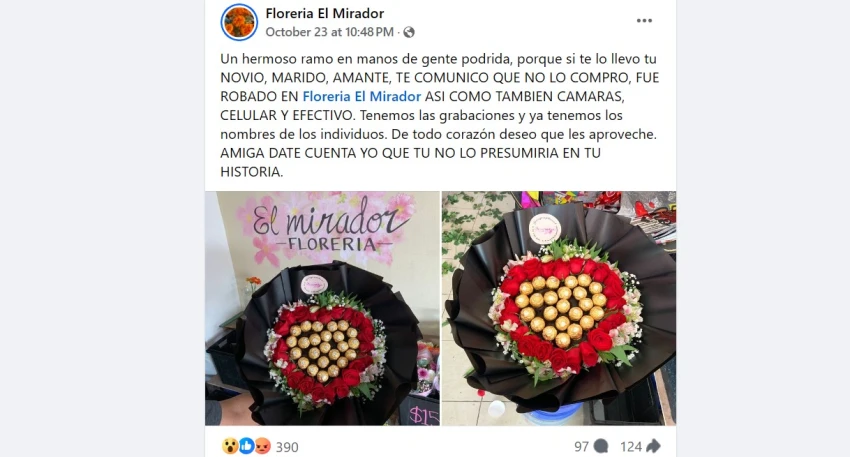Click the wow reaction emoji icon

230,446
